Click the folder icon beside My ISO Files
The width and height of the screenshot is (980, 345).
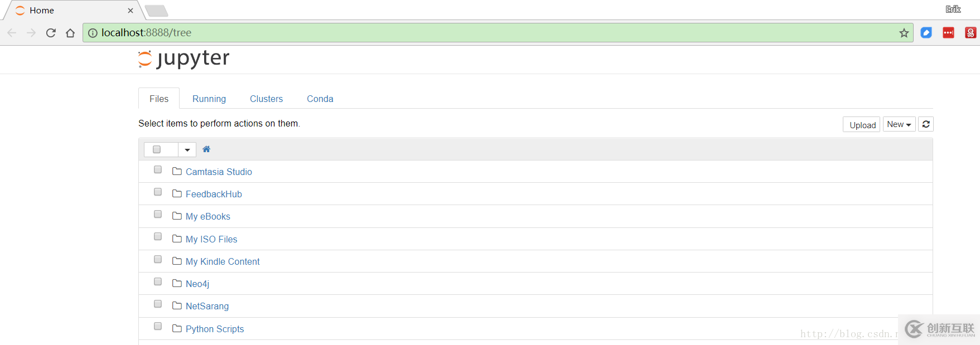[177, 239]
